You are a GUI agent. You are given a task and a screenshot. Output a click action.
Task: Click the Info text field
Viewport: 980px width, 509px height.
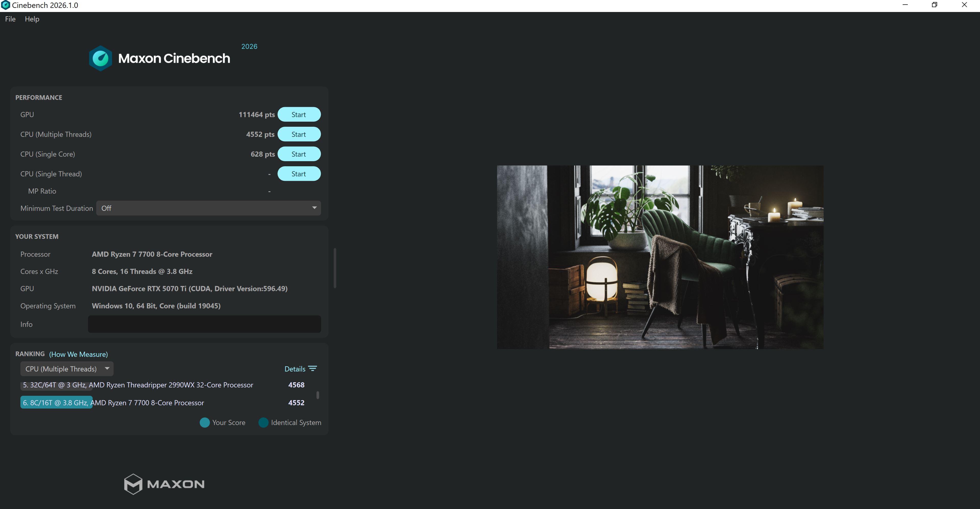pyautogui.click(x=204, y=324)
